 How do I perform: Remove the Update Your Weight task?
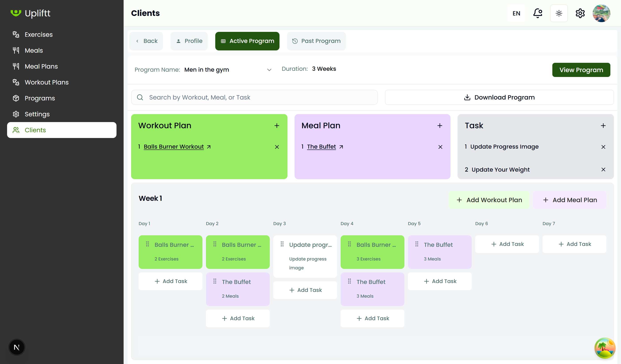tap(604, 170)
